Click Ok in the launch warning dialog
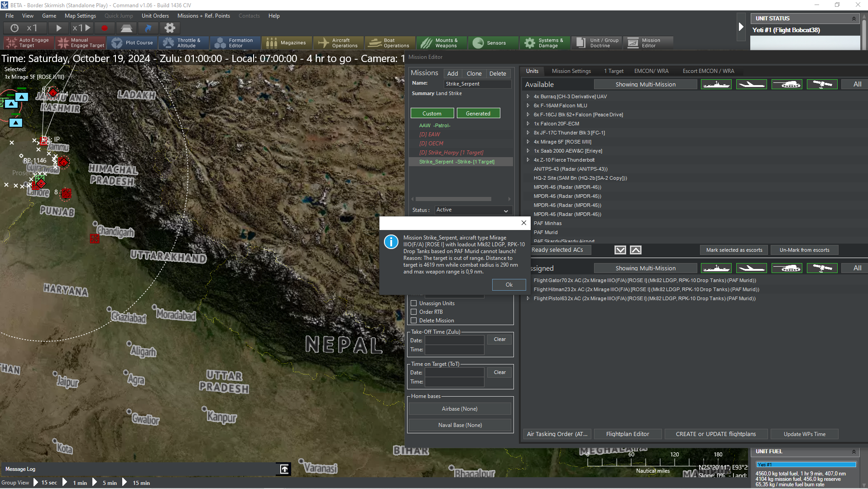 point(509,285)
